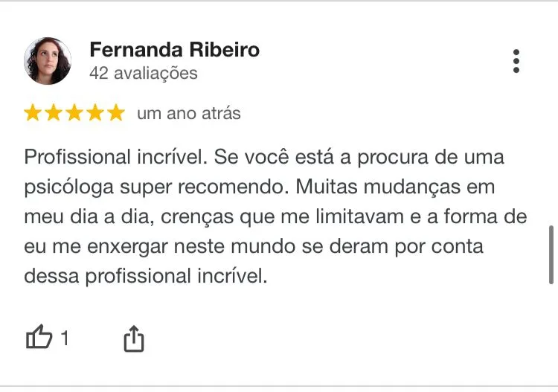Click the final line 'dessa profissional incrível.'

click(144, 277)
